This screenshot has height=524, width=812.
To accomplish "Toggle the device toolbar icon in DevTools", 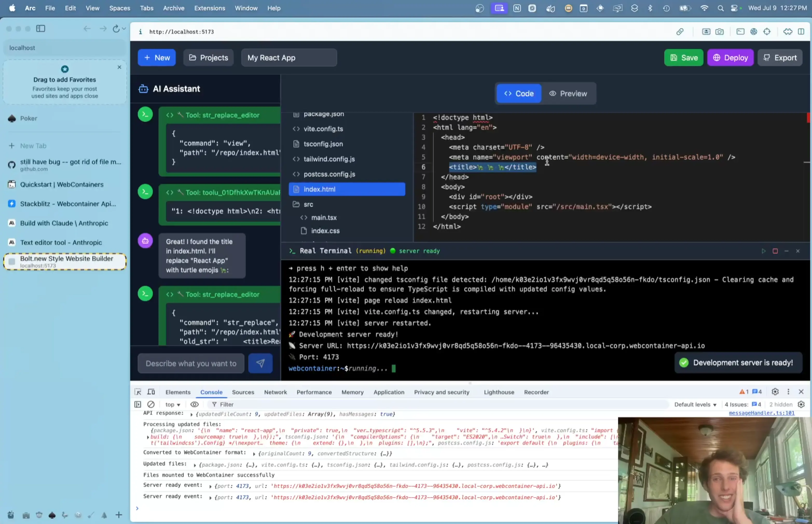I will pos(151,392).
